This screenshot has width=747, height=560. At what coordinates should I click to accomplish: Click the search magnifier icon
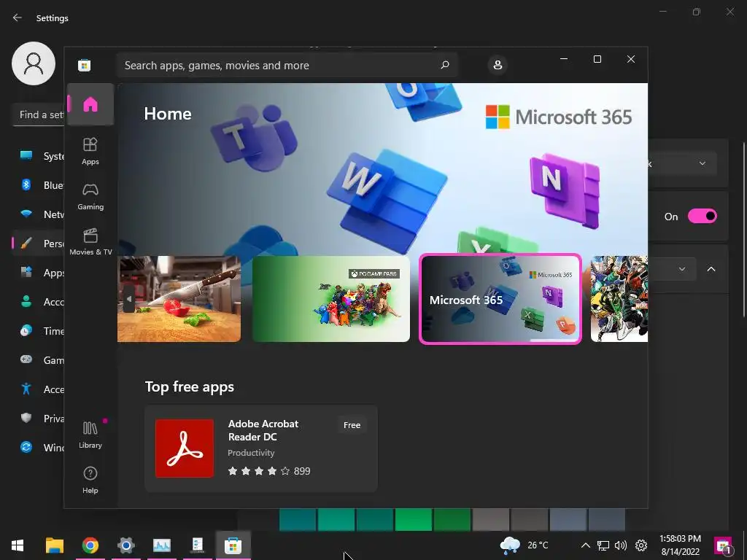[445, 65]
